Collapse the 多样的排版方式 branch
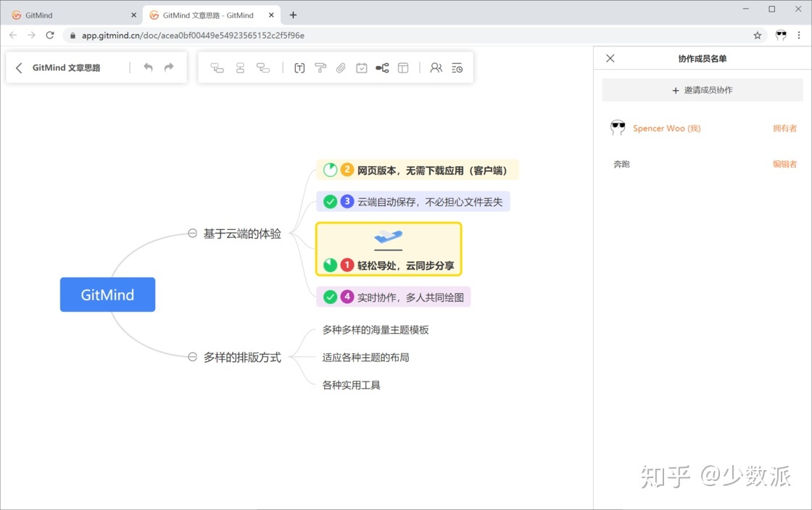Image resolution: width=812 pixels, height=510 pixels. click(x=192, y=357)
